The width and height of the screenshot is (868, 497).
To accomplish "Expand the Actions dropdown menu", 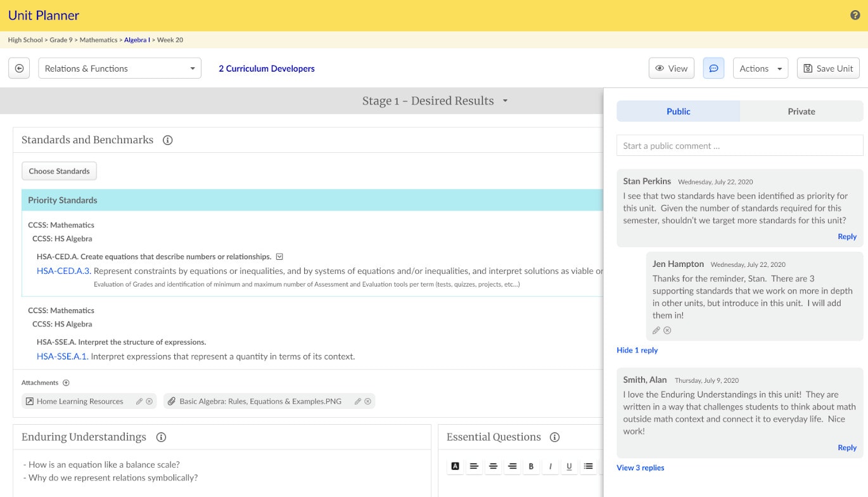I will 760,68.
